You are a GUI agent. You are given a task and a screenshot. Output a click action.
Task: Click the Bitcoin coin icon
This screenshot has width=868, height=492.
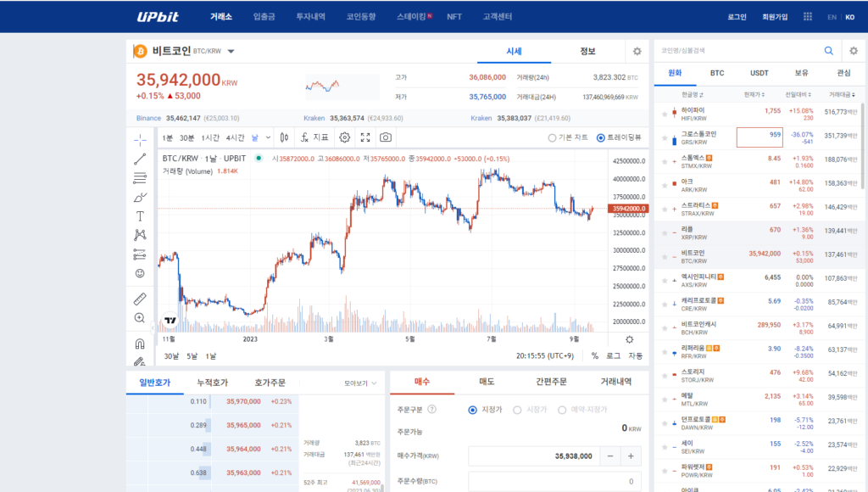click(140, 51)
